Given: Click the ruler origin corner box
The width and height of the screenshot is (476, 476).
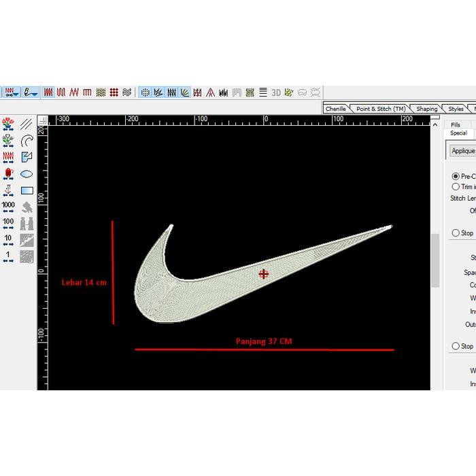Looking at the screenshot, I should point(42,120).
